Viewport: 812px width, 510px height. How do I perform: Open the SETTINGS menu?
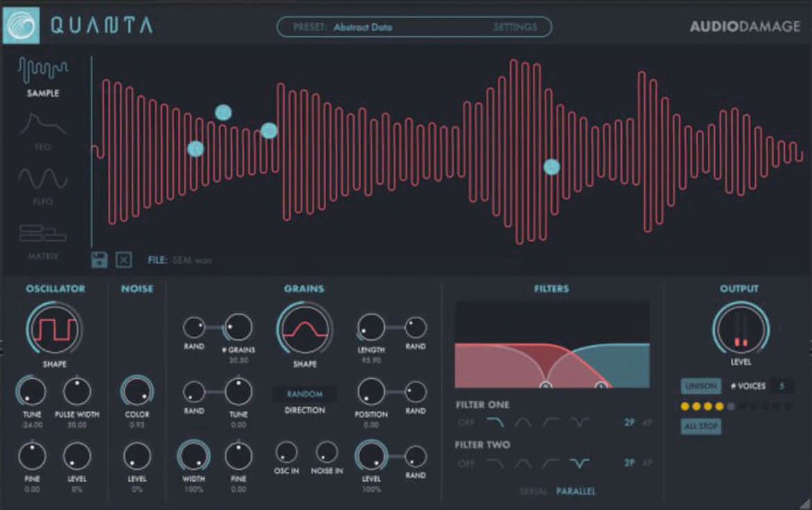point(515,27)
